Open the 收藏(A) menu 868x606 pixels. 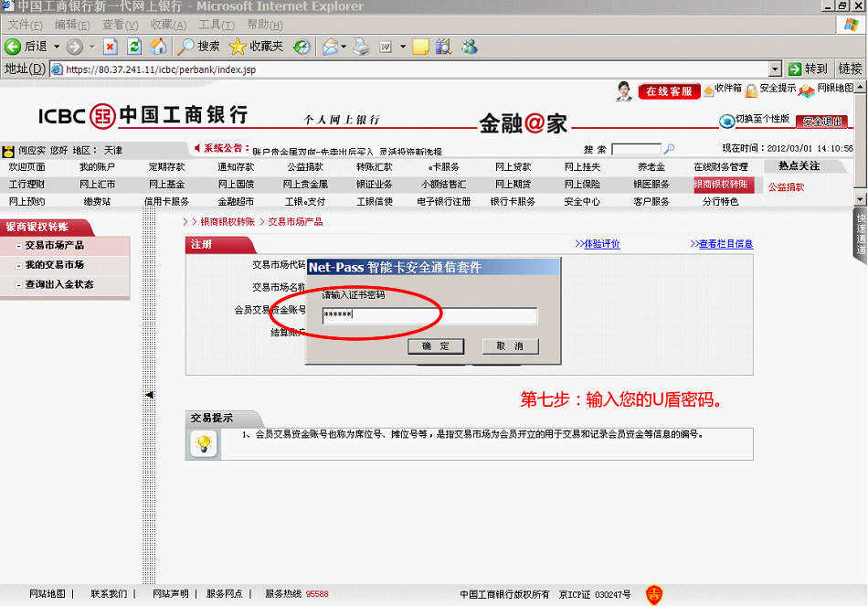(x=168, y=25)
